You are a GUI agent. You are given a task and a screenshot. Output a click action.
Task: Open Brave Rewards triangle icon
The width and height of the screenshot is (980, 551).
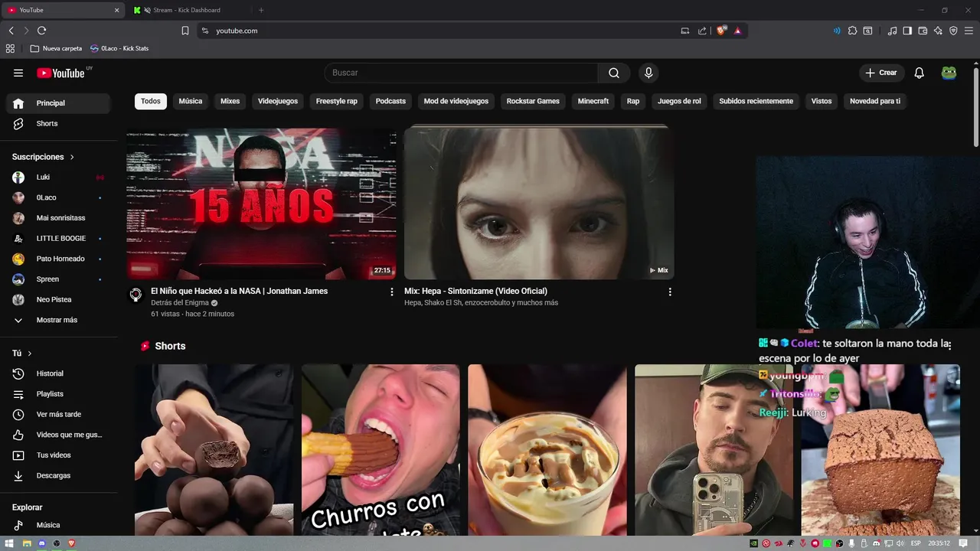click(x=737, y=31)
